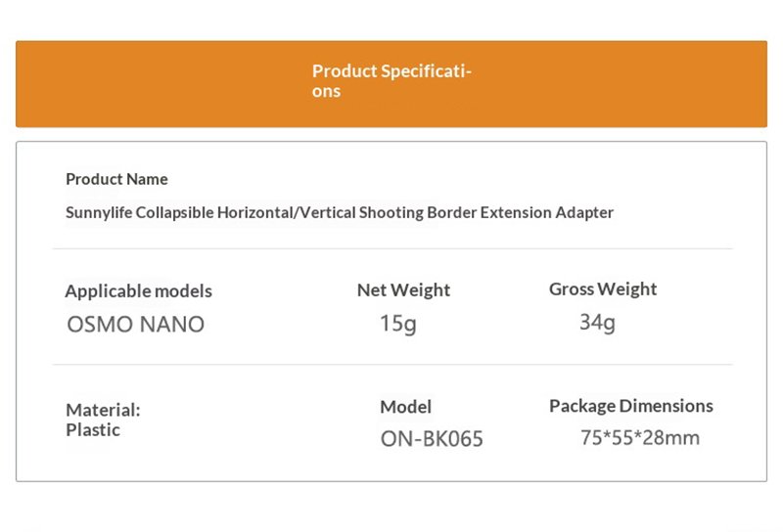
Task: Click the Net Weight label
Action: coord(403,289)
